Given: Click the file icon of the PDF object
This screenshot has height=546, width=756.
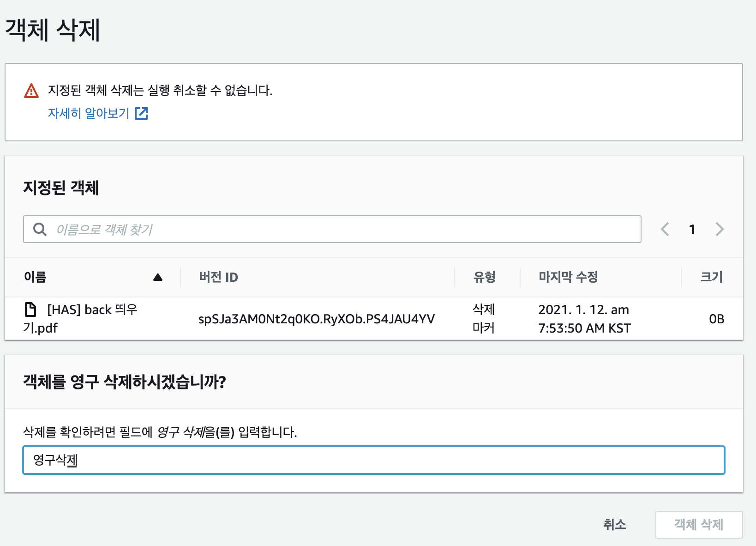Looking at the screenshot, I should click(30, 309).
